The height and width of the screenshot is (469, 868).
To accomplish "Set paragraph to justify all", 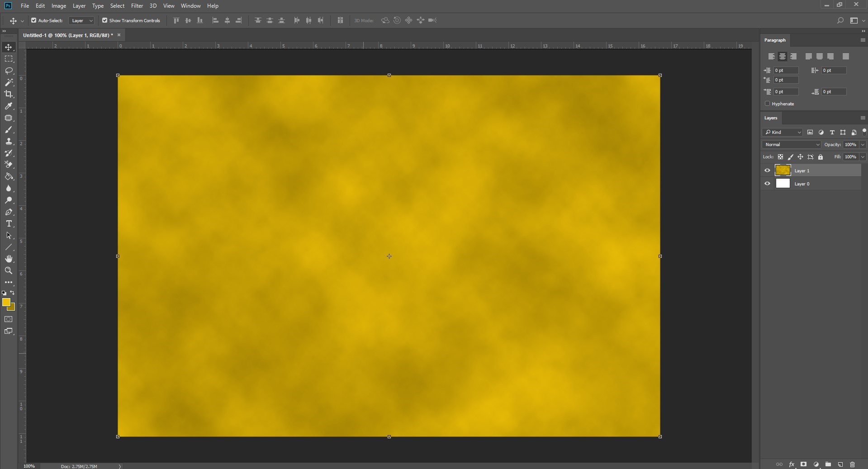I will coord(846,57).
